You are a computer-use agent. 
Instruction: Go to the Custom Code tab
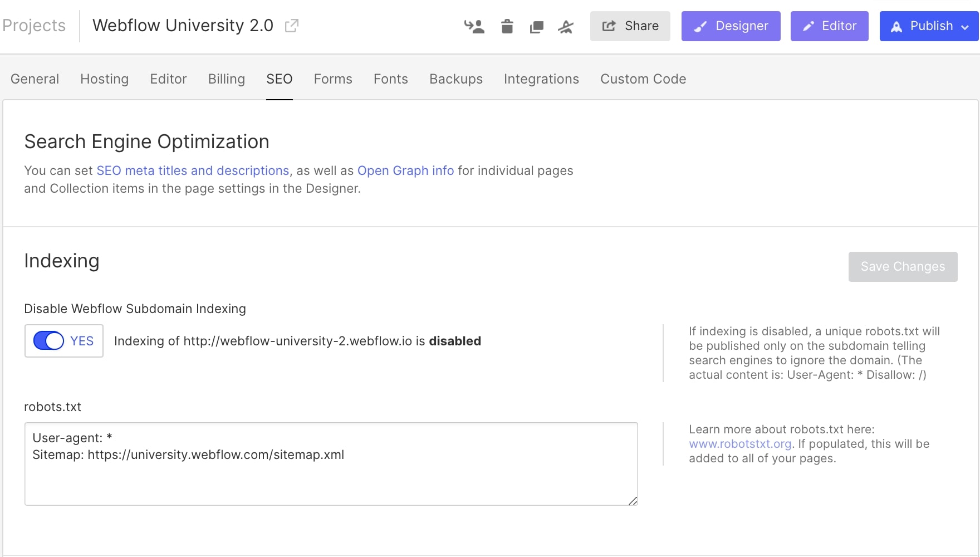pyautogui.click(x=643, y=79)
